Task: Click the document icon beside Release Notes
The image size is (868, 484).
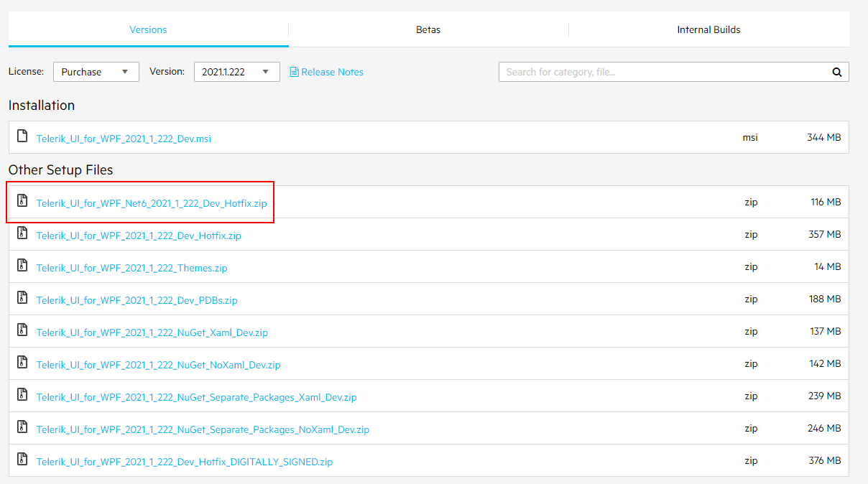Action: pos(294,72)
